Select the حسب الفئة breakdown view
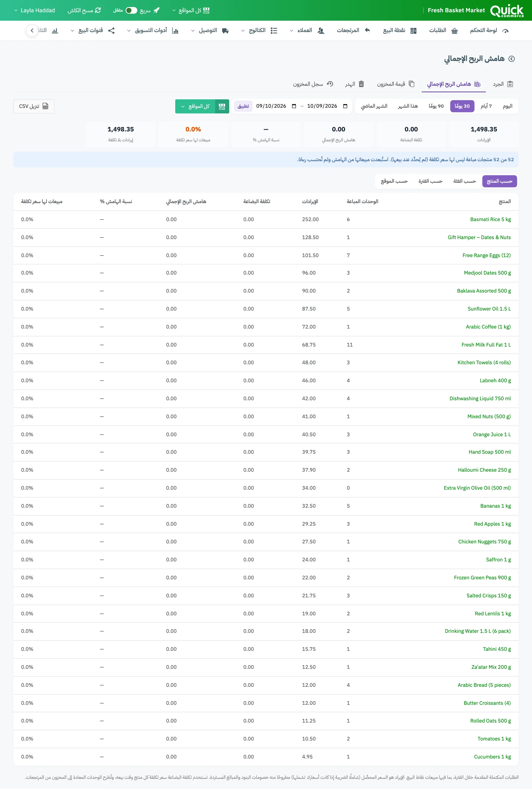 [464, 181]
